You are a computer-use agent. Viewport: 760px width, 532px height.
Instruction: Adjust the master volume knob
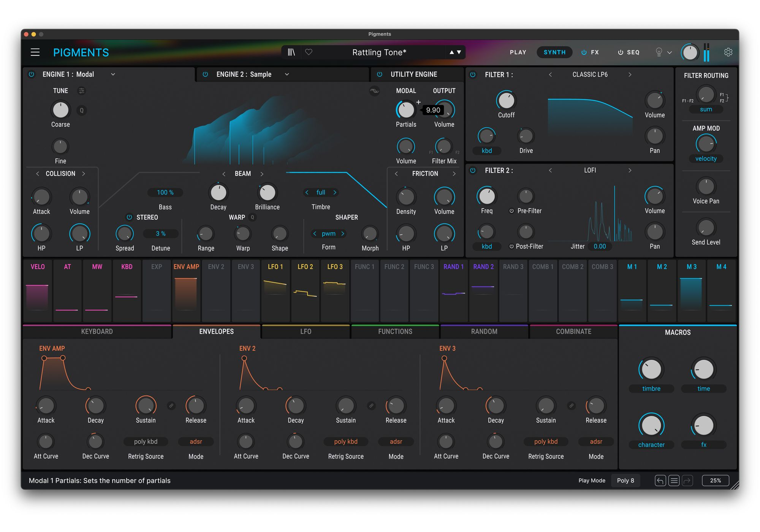click(690, 52)
